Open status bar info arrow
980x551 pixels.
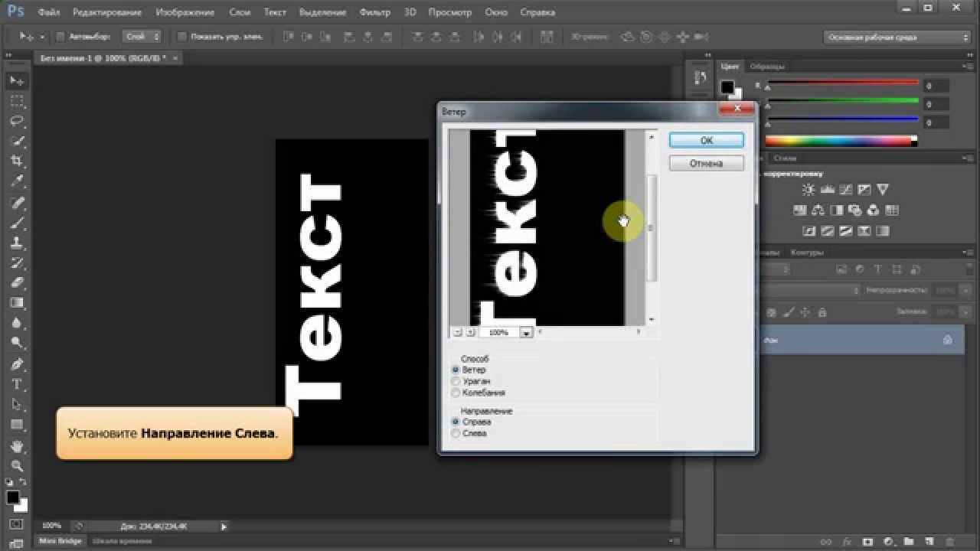224,527
